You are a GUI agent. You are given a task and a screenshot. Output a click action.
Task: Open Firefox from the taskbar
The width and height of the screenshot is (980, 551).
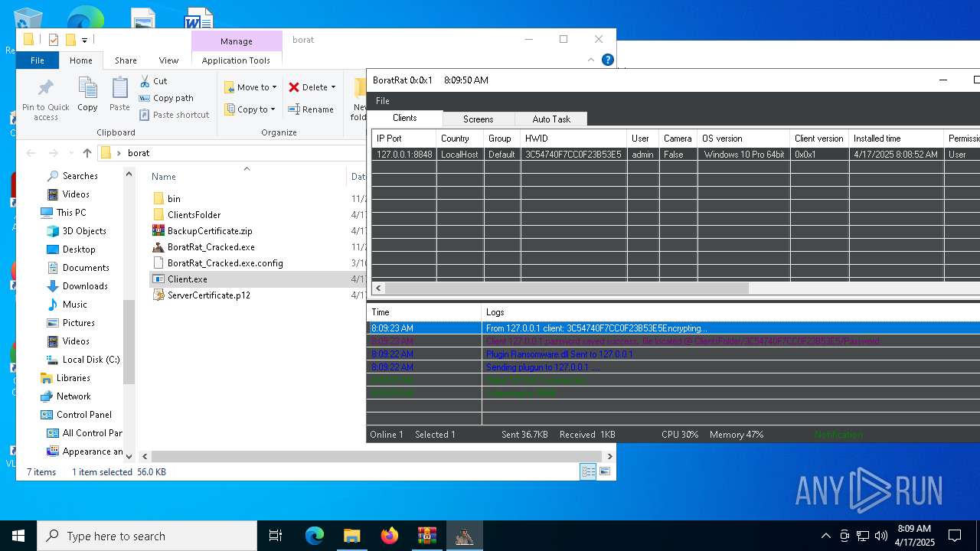click(390, 536)
